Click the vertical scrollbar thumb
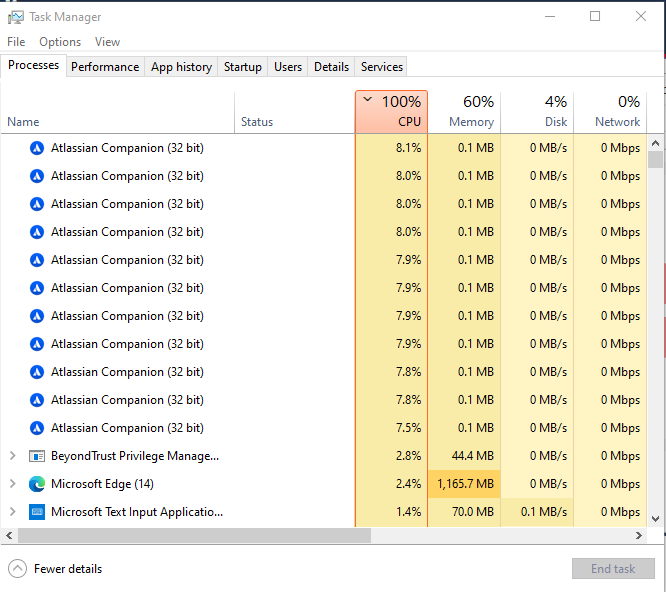Screen dimensions: 666x592 [x=655, y=160]
